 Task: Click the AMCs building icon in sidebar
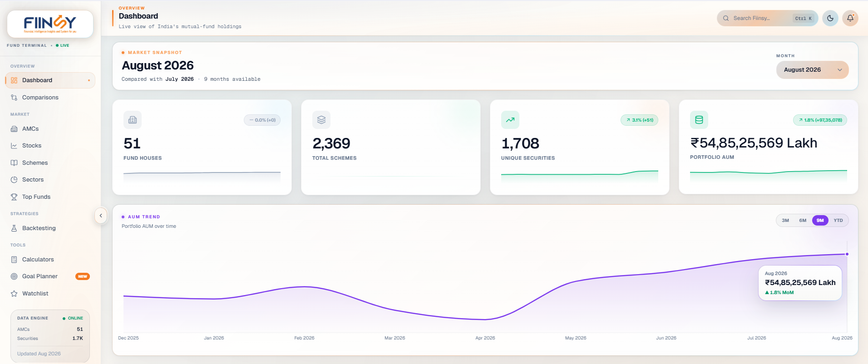click(14, 129)
